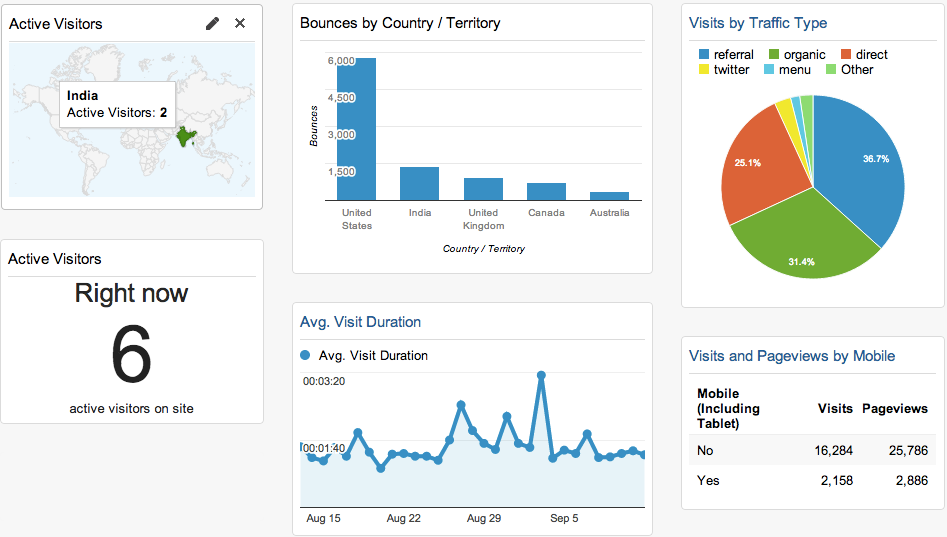The height and width of the screenshot is (537, 947).
Task: Open the Avg. Visit Duration title link
Action: point(360,322)
